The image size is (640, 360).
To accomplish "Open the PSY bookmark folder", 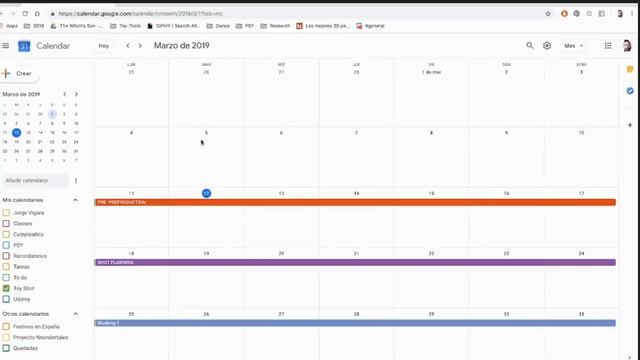I will tap(245, 26).
